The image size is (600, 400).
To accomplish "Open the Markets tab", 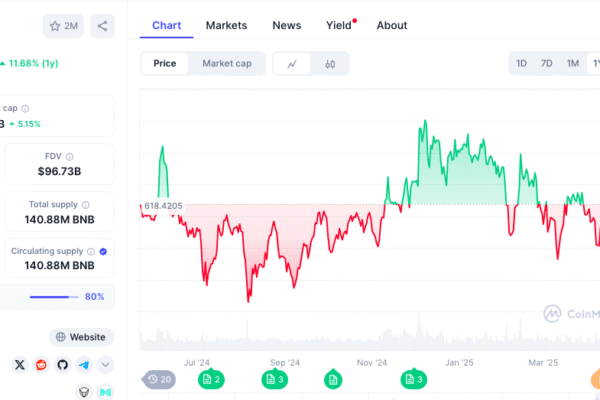I will click(x=227, y=25).
